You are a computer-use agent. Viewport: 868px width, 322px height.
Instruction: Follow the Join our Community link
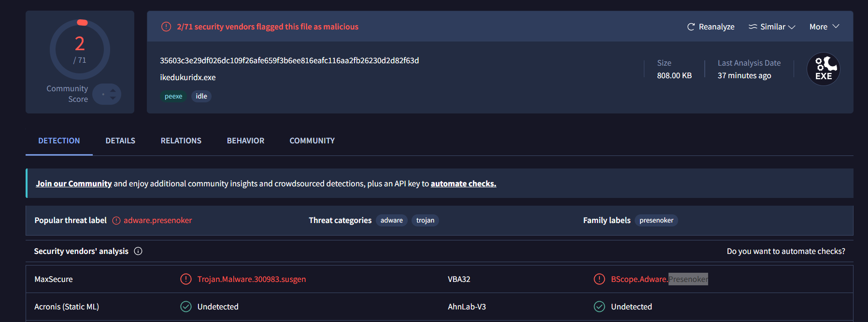coord(74,183)
